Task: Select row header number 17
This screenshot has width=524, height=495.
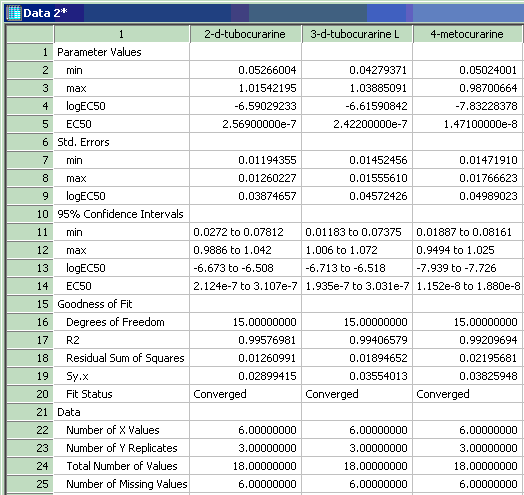Action: (30, 340)
